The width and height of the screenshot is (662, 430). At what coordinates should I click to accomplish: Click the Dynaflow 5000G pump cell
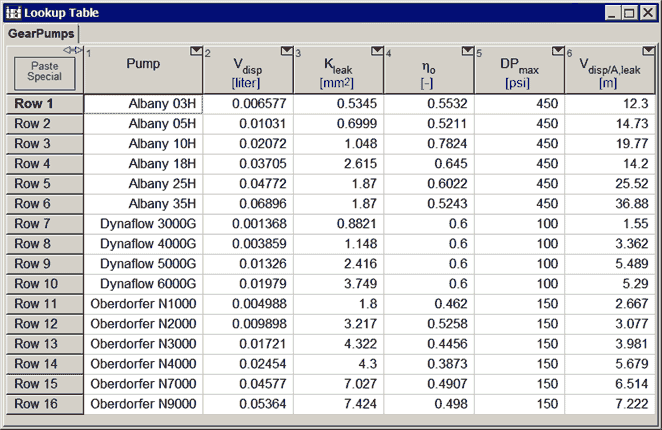[143, 264]
